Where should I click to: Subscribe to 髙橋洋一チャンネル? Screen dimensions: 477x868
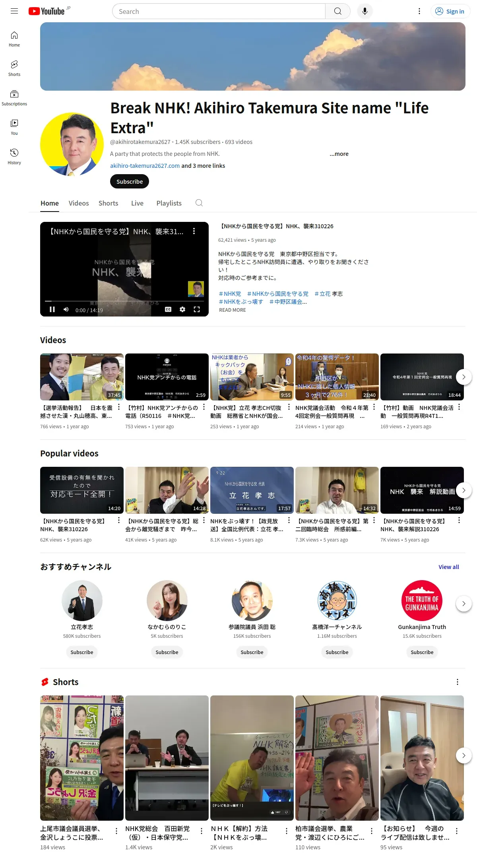point(337,652)
